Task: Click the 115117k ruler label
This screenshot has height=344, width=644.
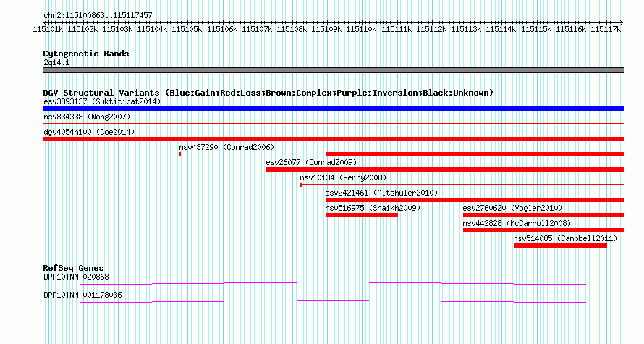Action: 606,30
